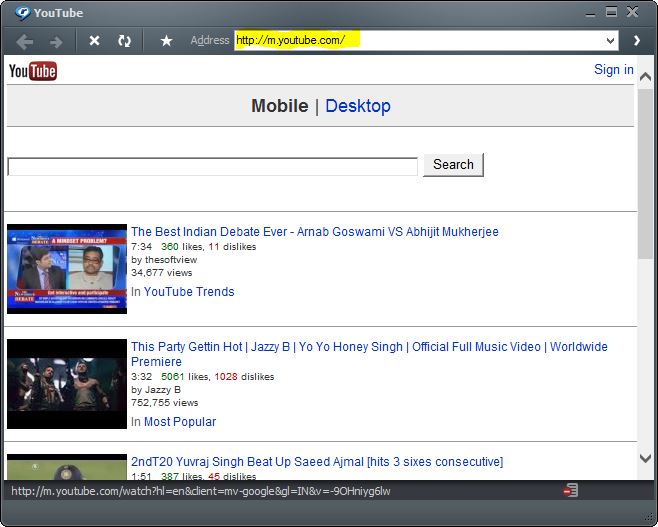The image size is (658, 527).
Task: Click the Mobile label
Action: pyautogui.click(x=279, y=106)
